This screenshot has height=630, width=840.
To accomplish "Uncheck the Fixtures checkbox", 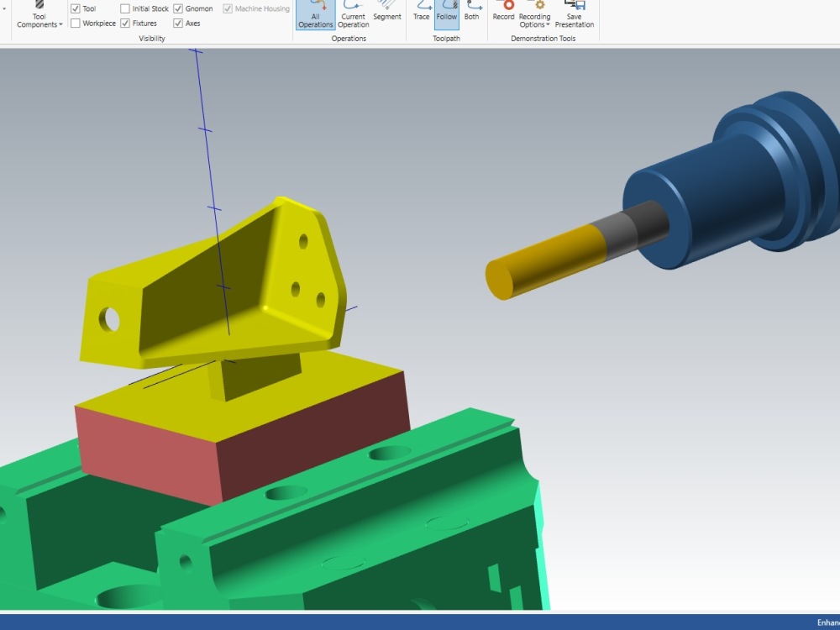I will pyautogui.click(x=124, y=23).
